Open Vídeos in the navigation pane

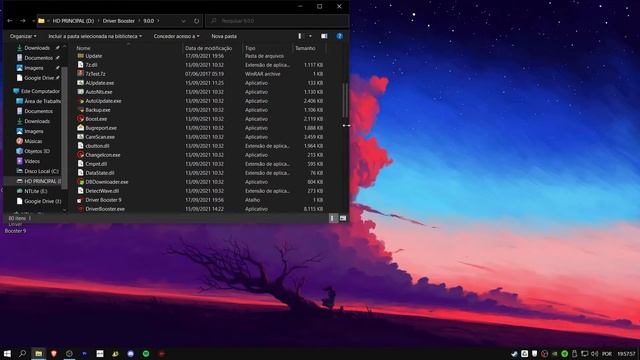[28, 161]
